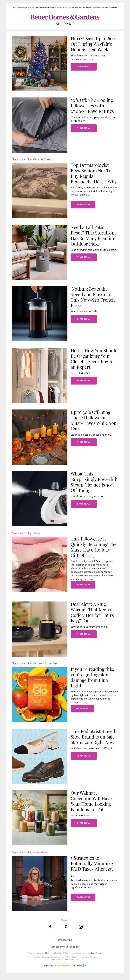Open the Privacy Policy footer link

coord(58,959)
